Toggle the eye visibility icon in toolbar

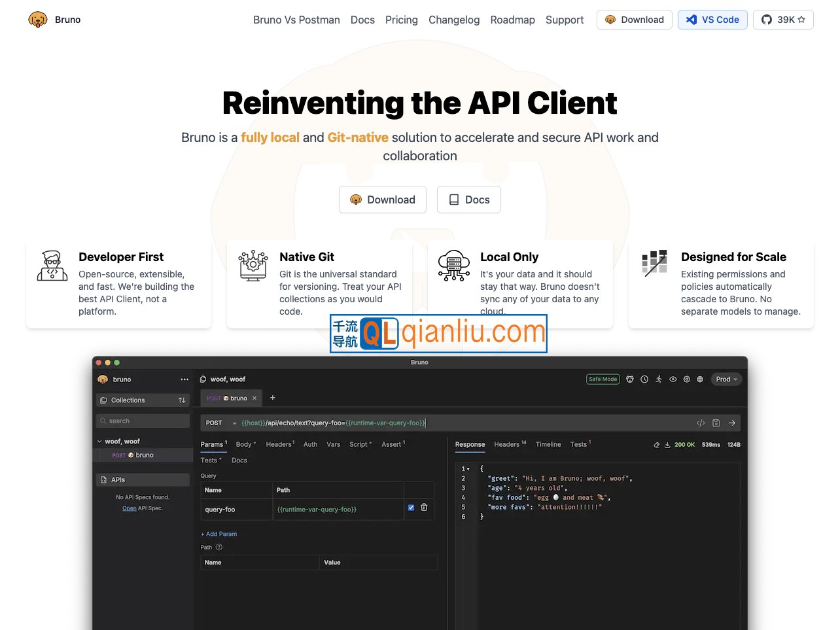[673, 379]
